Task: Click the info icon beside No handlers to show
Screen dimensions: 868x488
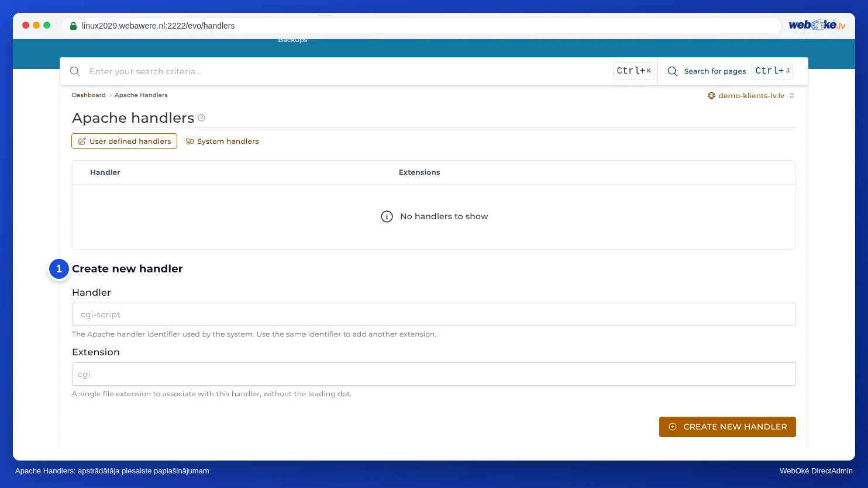Action: pos(387,216)
